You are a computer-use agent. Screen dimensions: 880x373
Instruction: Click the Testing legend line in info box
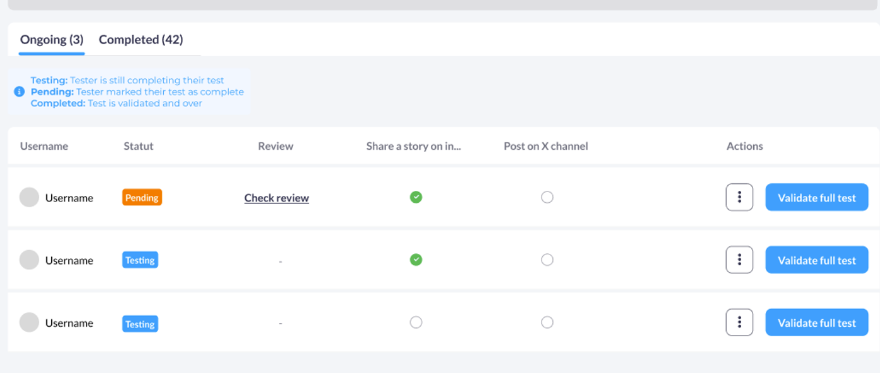click(x=127, y=80)
